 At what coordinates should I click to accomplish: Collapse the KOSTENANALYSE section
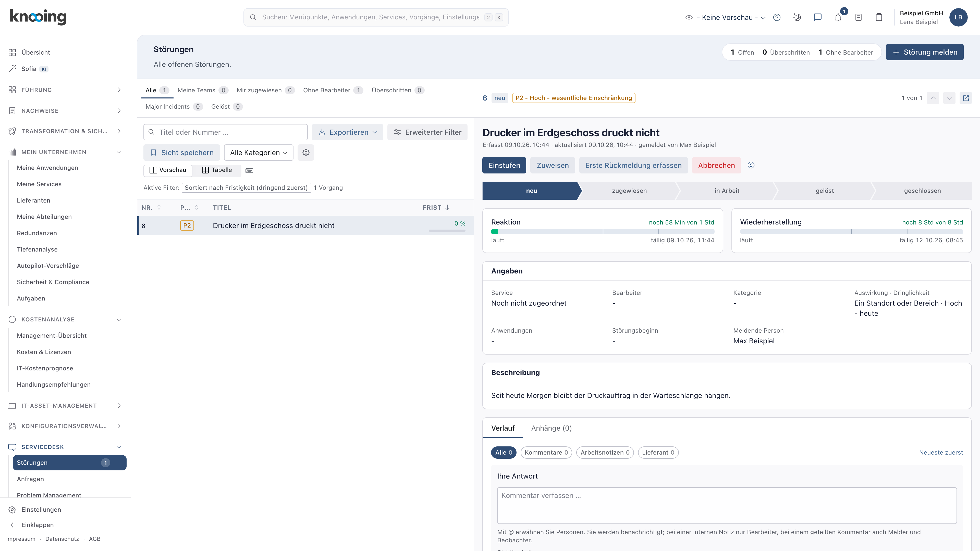pos(65,319)
